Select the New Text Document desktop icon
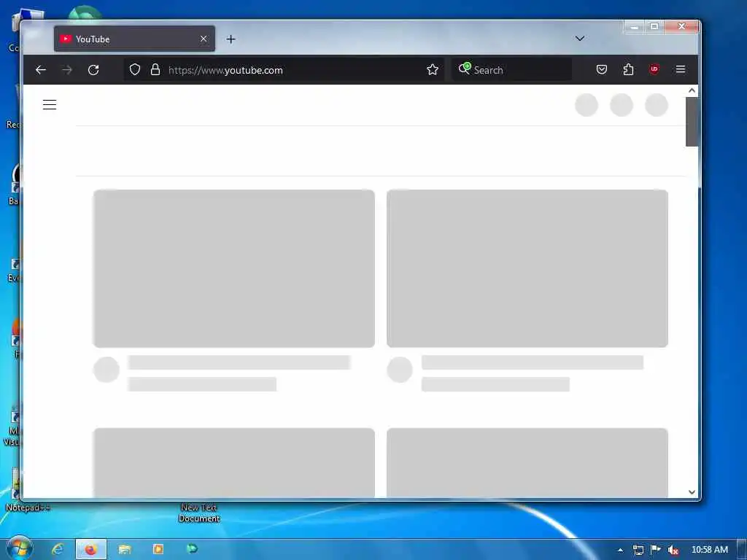The width and height of the screenshot is (747, 560). pos(199,513)
